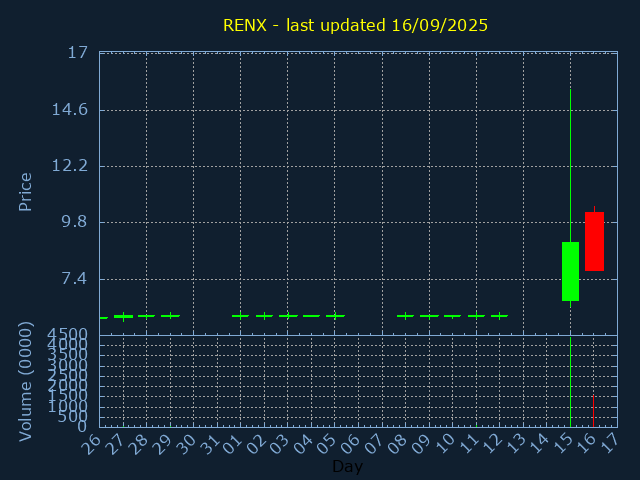Select day label 26 on x-axis
640x480 pixels.
(x=91, y=444)
